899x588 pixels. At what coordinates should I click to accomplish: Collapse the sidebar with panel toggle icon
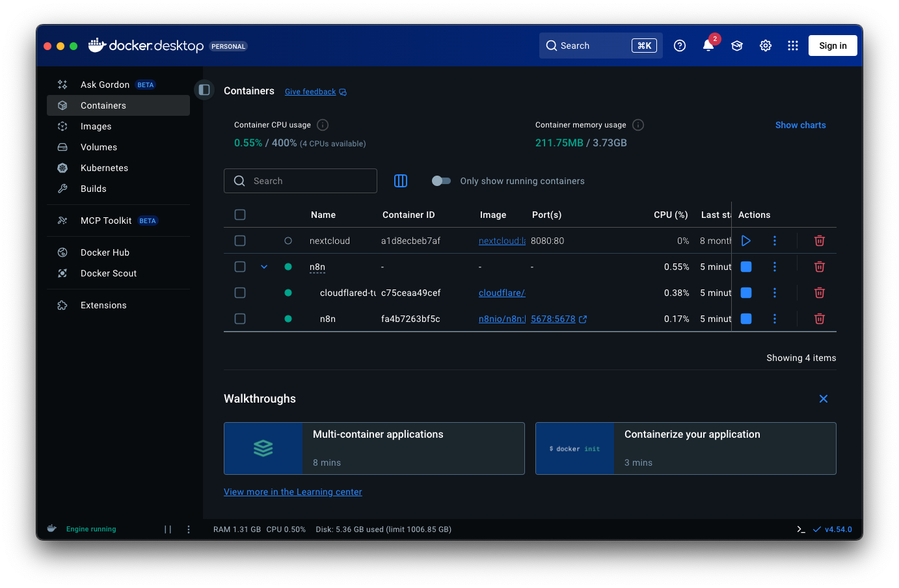204,90
